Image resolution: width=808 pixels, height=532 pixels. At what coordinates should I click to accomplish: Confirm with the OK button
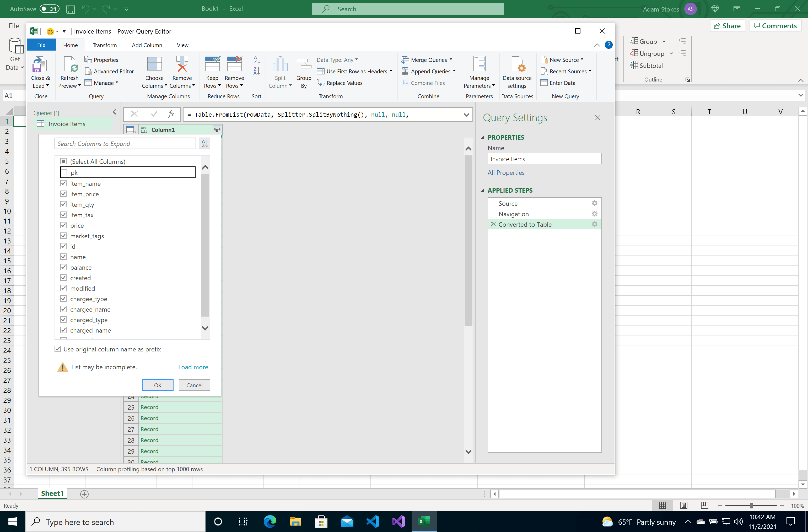[158, 385]
